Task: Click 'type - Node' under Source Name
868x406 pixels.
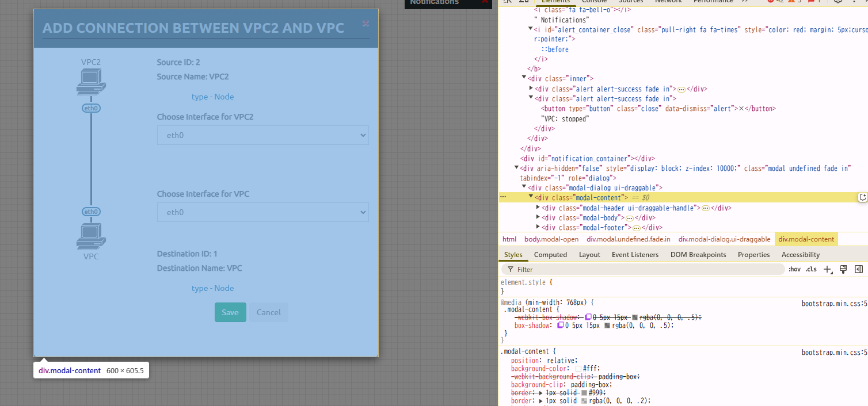Action: click(x=213, y=97)
